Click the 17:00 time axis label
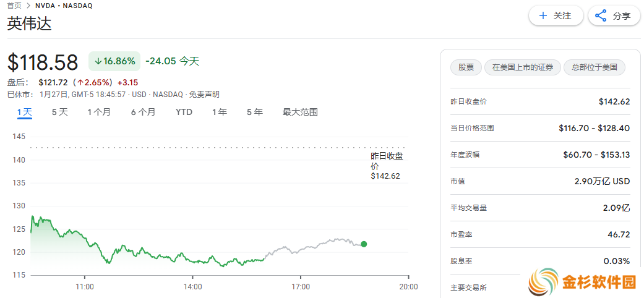Screen dimensions: 644x298 [x=300, y=286]
